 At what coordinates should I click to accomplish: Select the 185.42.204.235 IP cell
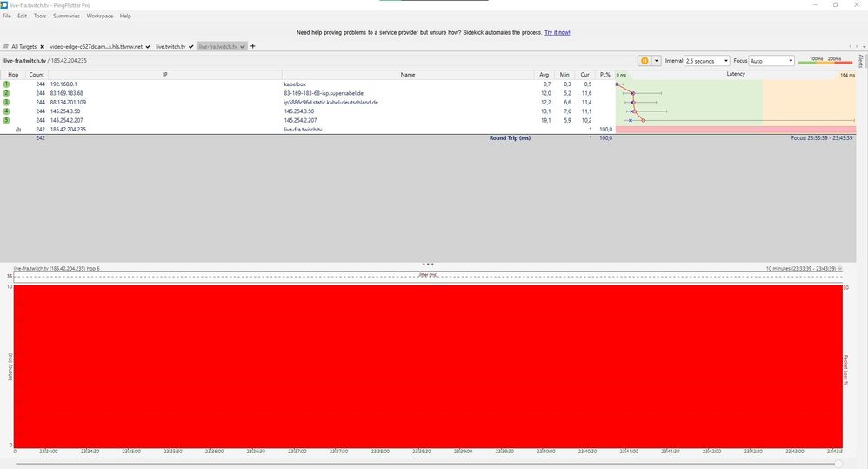coord(68,130)
